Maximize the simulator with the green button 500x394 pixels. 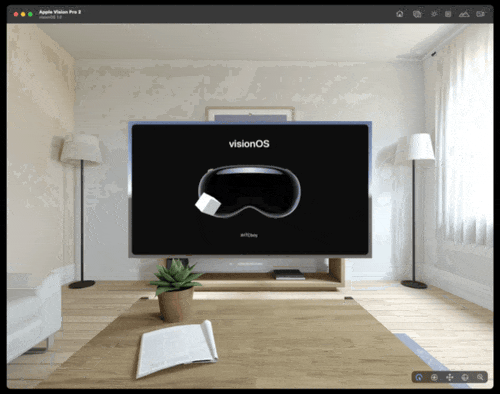[x=30, y=14]
